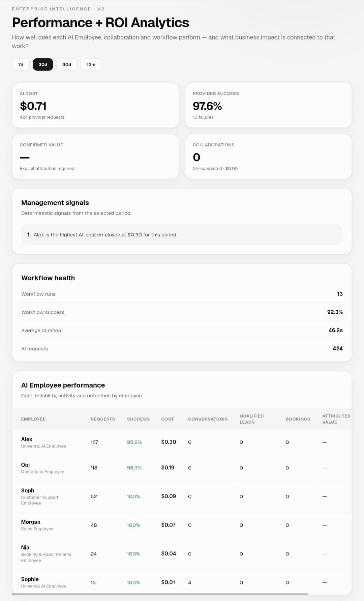This screenshot has width=364, height=601.
Task: Click the Provider Success 97.6% value
Action: pyautogui.click(x=207, y=106)
